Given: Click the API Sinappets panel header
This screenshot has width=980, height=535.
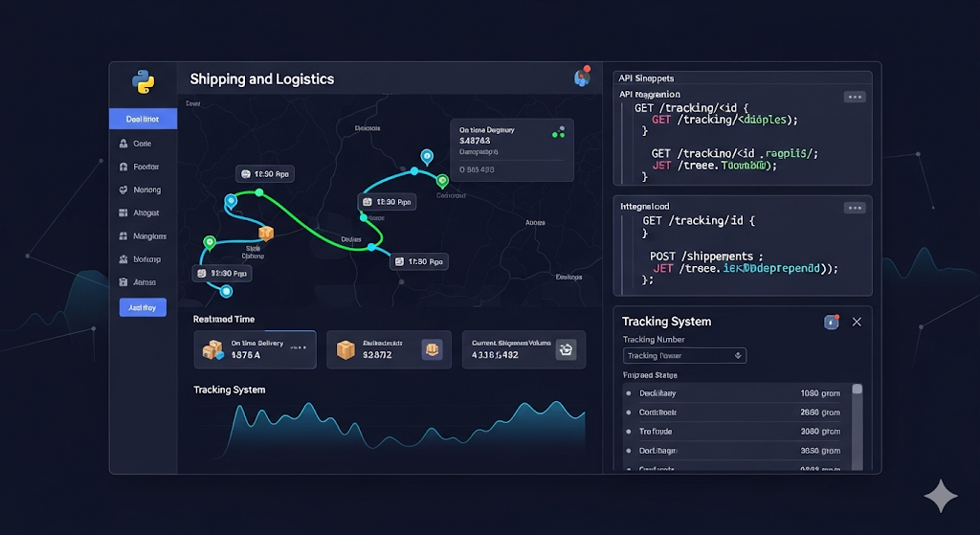Looking at the screenshot, I should (743, 78).
